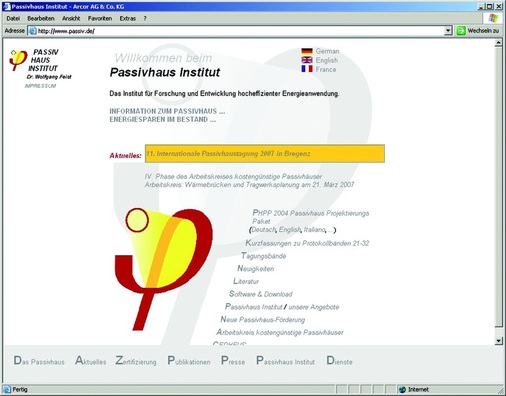Go to Publikationen in bottom navigation
Image resolution: width=506 pixels, height=396 pixels.
click(x=189, y=361)
